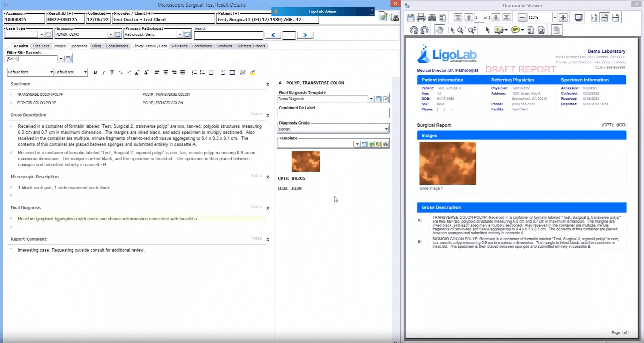Toggle bulleted list

click(x=202, y=72)
